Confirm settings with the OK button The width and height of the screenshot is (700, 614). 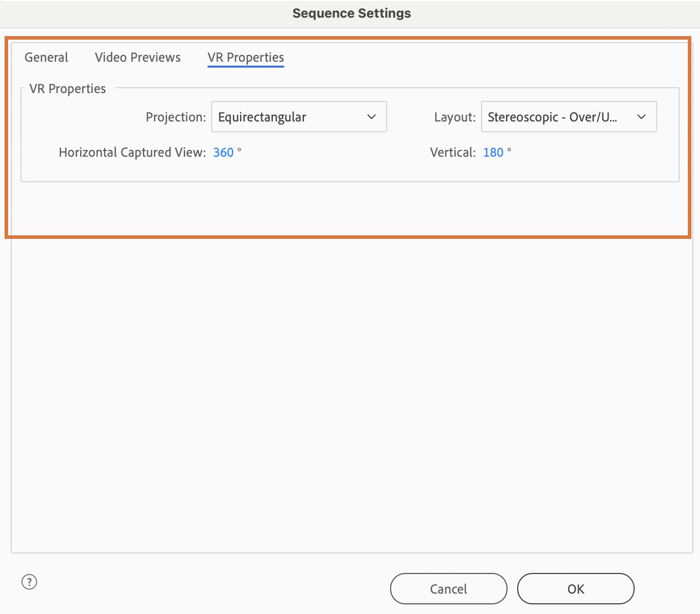coord(576,589)
